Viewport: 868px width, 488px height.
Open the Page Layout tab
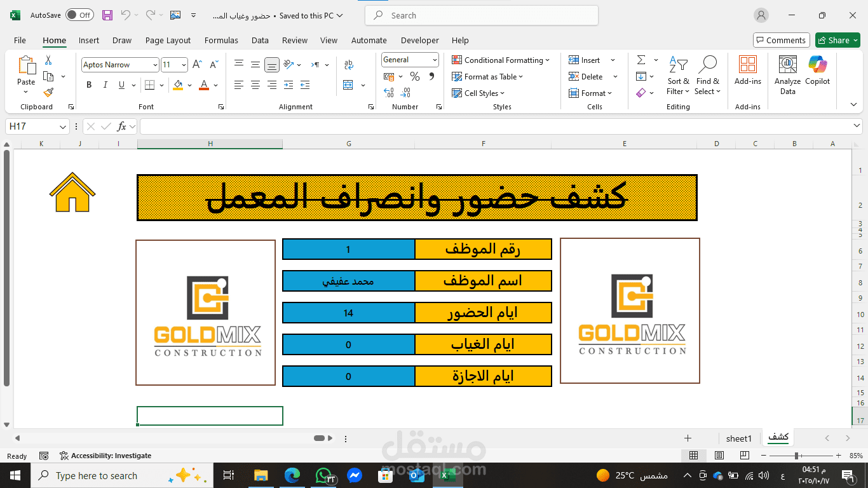(168, 40)
